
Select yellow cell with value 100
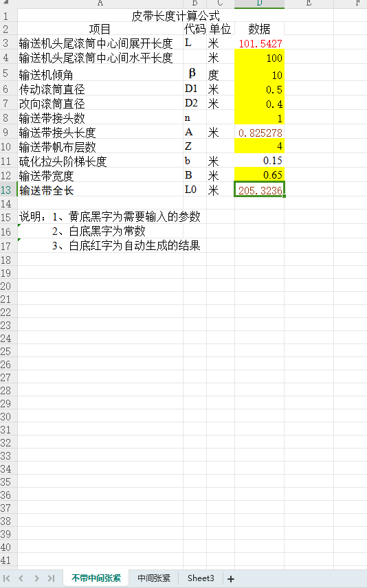click(259, 58)
